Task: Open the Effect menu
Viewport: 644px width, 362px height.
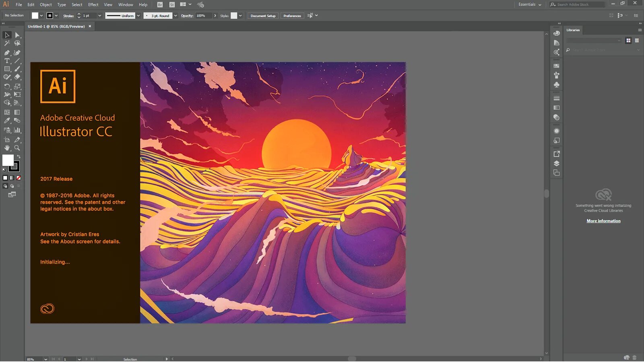Action: point(93,4)
